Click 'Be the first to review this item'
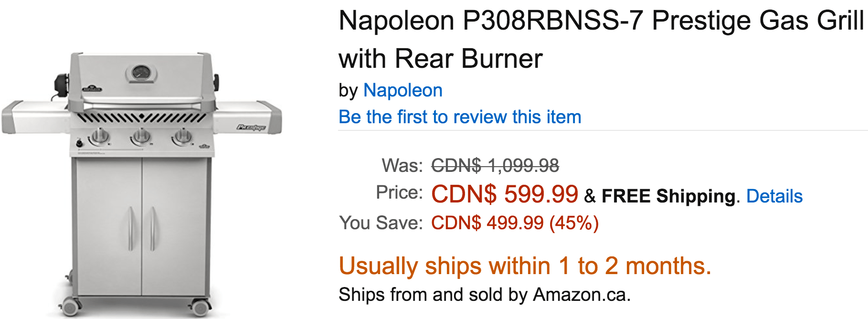This screenshot has width=868, height=319. click(460, 117)
